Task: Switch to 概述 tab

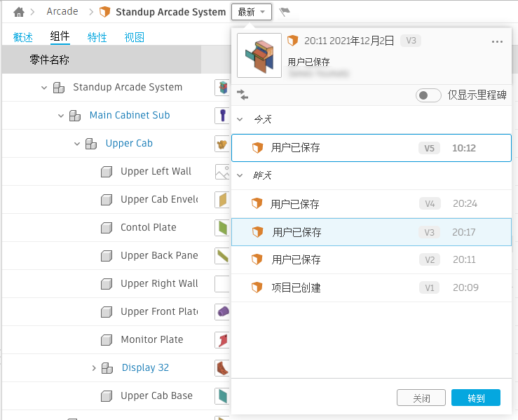Action: pos(23,37)
